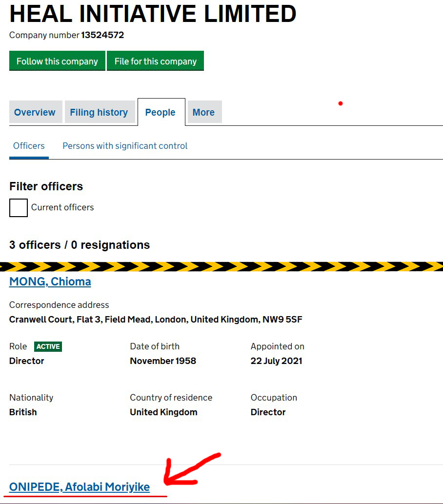443x504 pixels.
Task: Click the Cranwell Court correspondence address
Action: point(156,320)
